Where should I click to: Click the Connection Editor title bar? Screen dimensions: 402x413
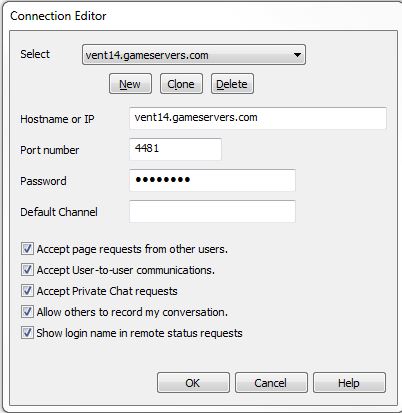[201, 16]
